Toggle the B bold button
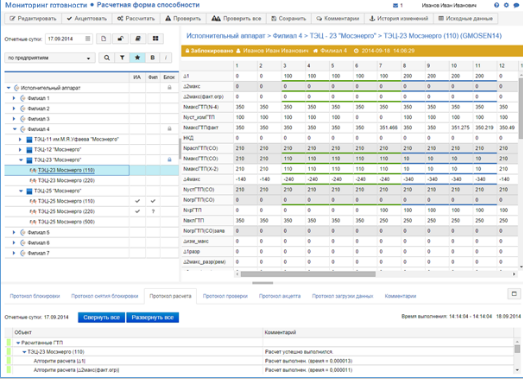 [x=152, y=58]
